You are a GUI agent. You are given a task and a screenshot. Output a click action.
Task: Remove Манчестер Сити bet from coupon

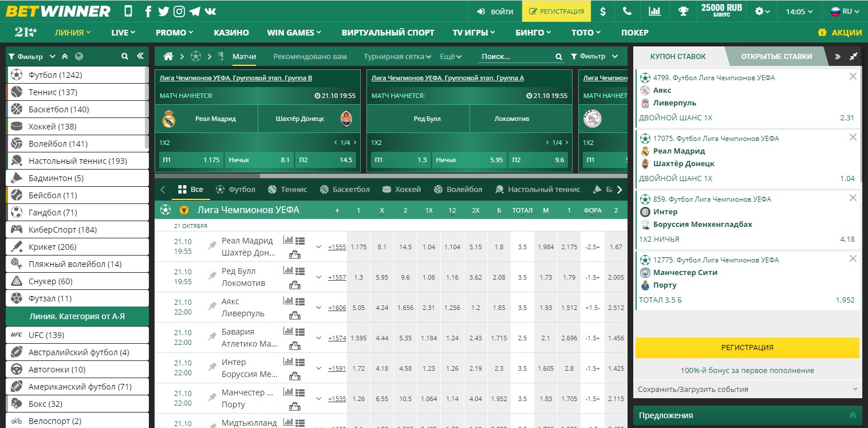[853, 258]
